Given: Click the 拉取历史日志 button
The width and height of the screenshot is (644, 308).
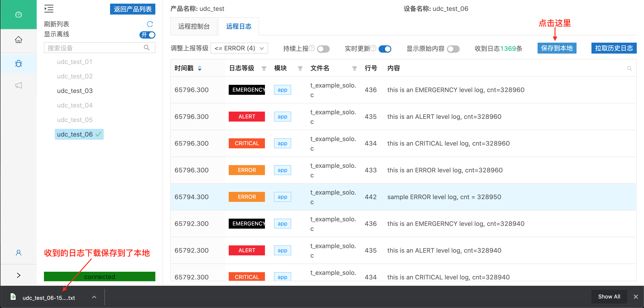Looking at the screenshot, I should (x=614, y=48).
